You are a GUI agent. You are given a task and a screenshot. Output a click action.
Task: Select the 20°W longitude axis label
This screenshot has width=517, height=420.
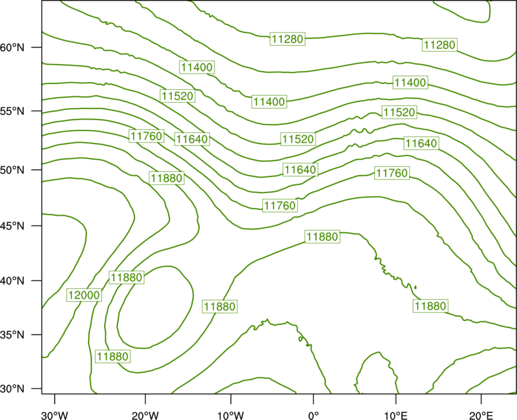pos(145,415)
